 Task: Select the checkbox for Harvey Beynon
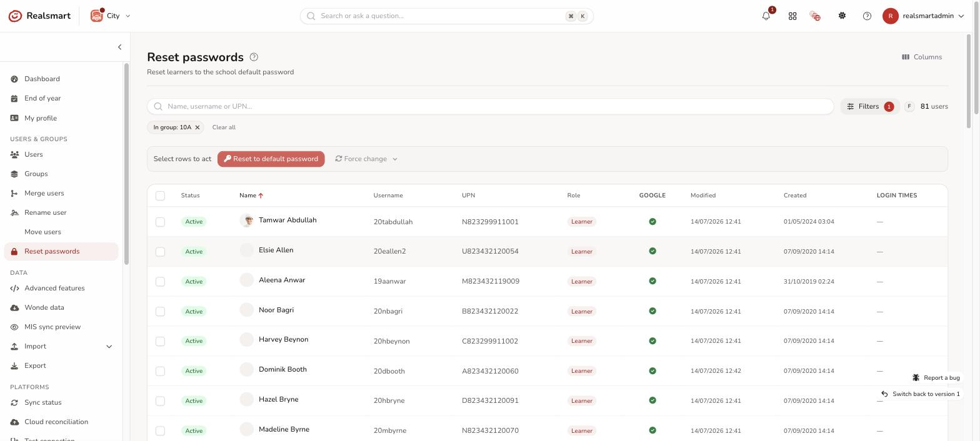click(160, 341)
